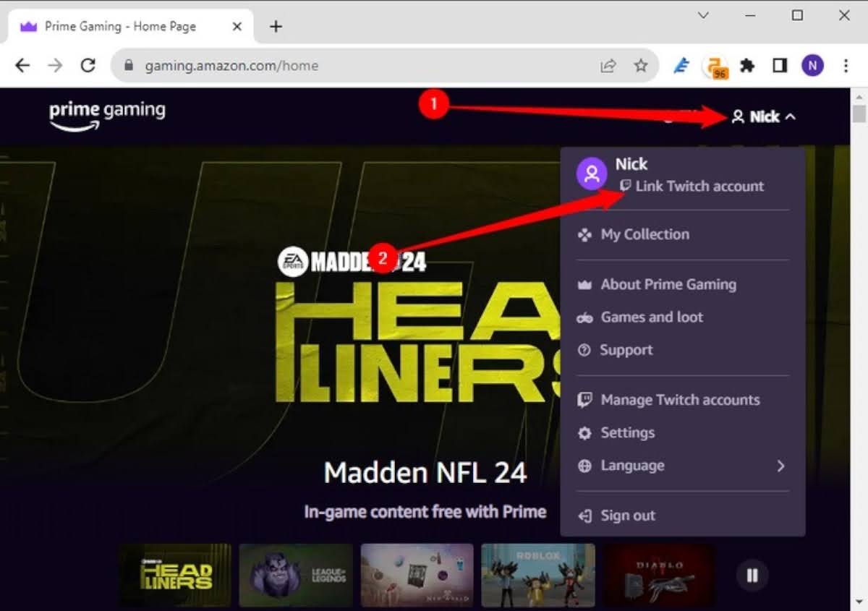Select the Roblox carousel thumbnail

click(x=538, y=576)
